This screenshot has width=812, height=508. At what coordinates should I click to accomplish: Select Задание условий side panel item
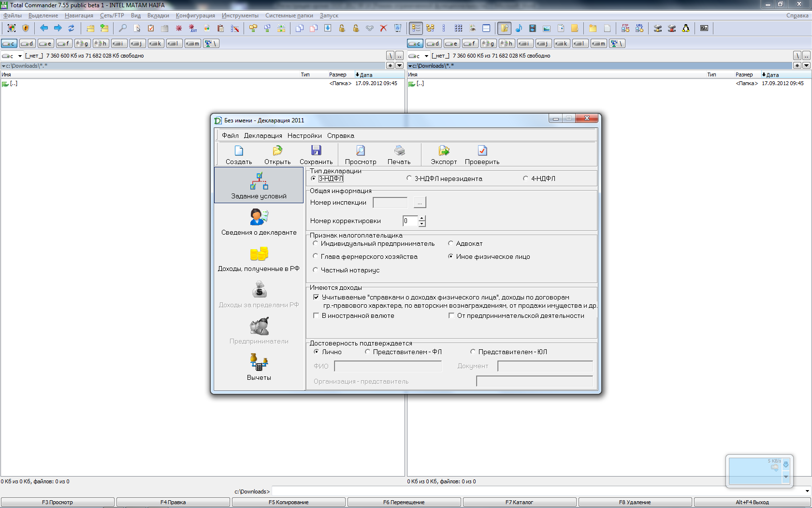(259, 185)
